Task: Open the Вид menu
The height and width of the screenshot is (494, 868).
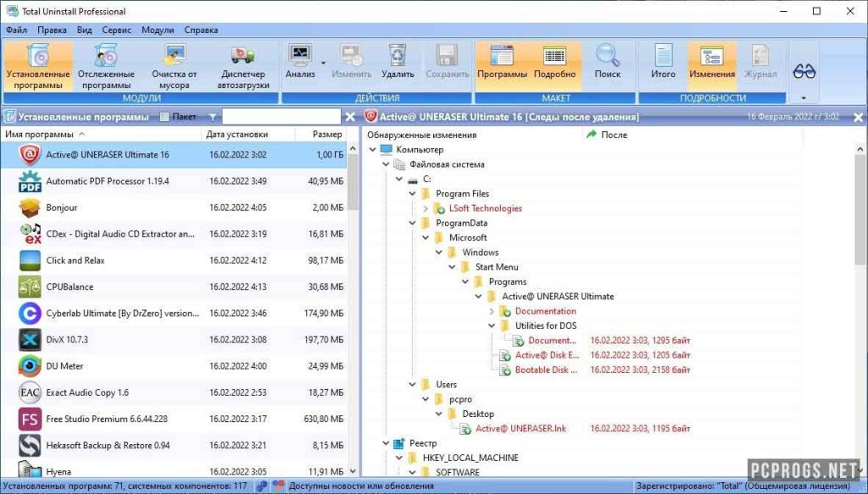Action: 84,30
